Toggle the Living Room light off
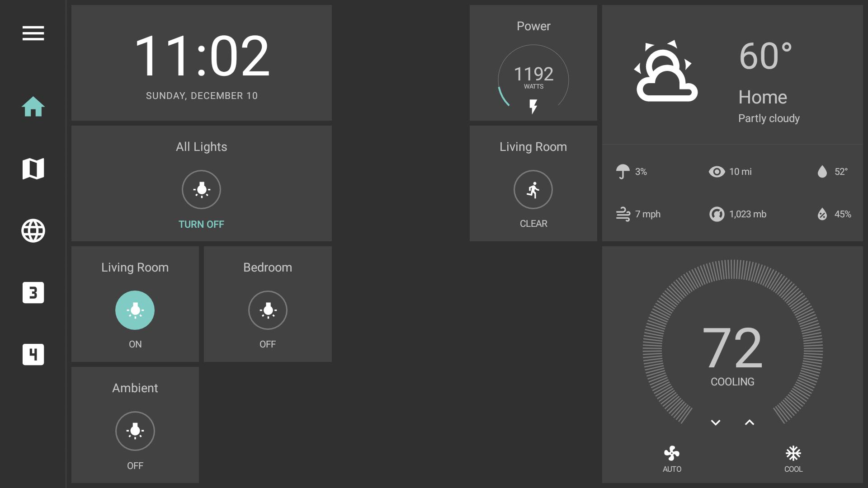 pos(135,310)
